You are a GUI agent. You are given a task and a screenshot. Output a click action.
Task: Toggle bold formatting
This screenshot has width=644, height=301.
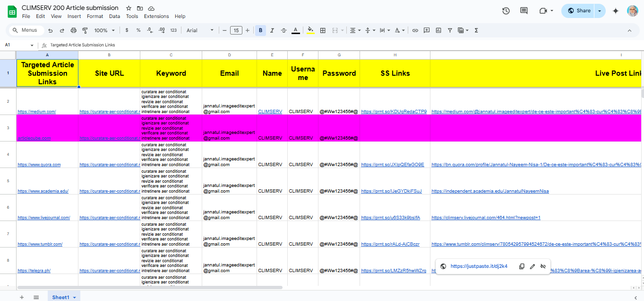[260, 30]
